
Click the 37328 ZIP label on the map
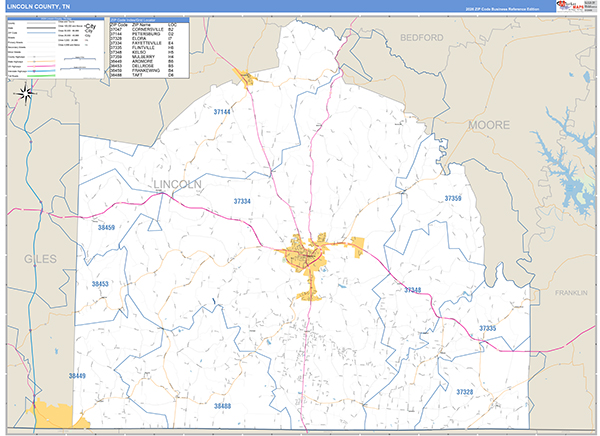click(x=466, y=393)
